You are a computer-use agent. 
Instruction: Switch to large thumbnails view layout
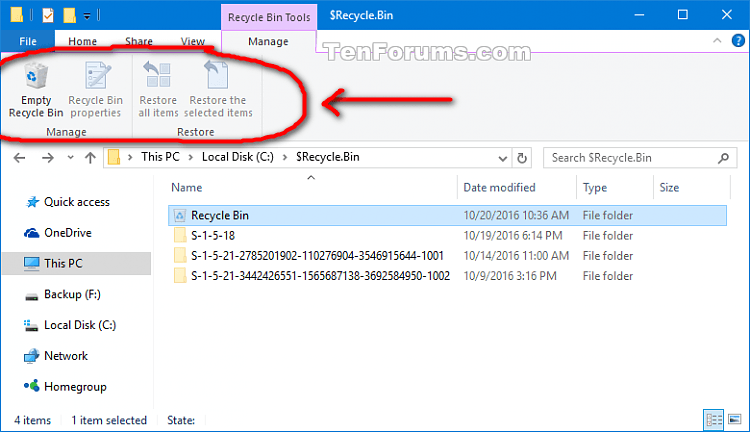pyautogui.click(x=735, y=420)
